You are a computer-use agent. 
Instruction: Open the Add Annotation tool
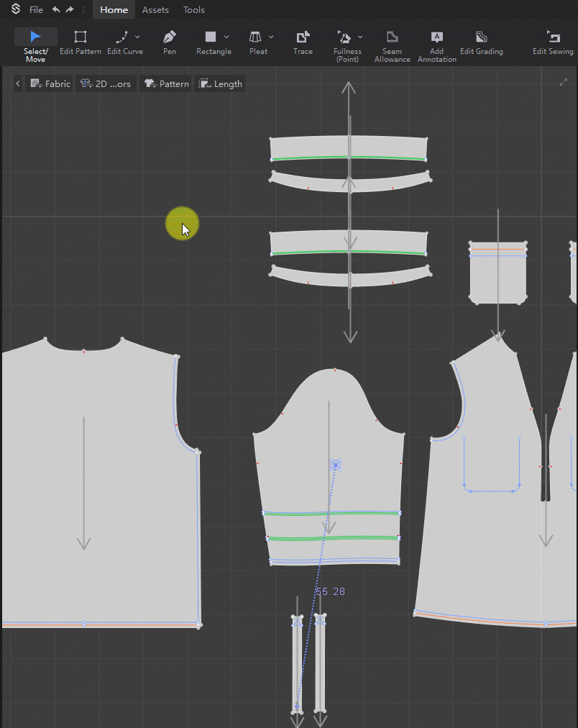click(x=436, y=45)
